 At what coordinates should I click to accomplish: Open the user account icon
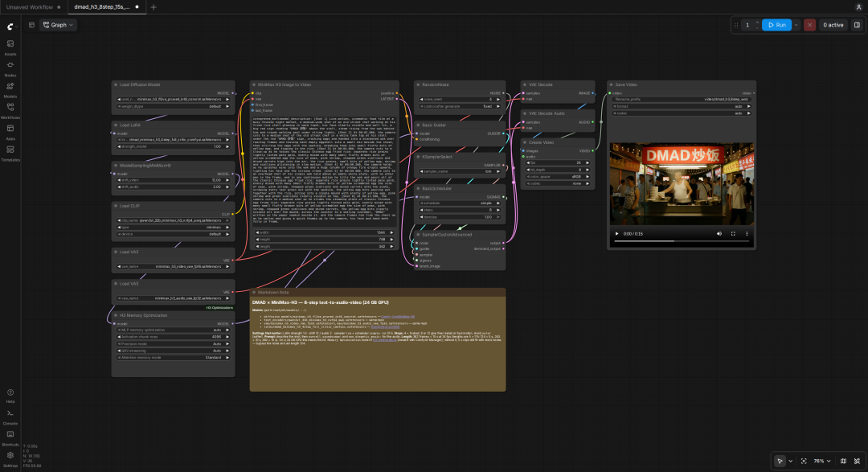click(858, 7)
